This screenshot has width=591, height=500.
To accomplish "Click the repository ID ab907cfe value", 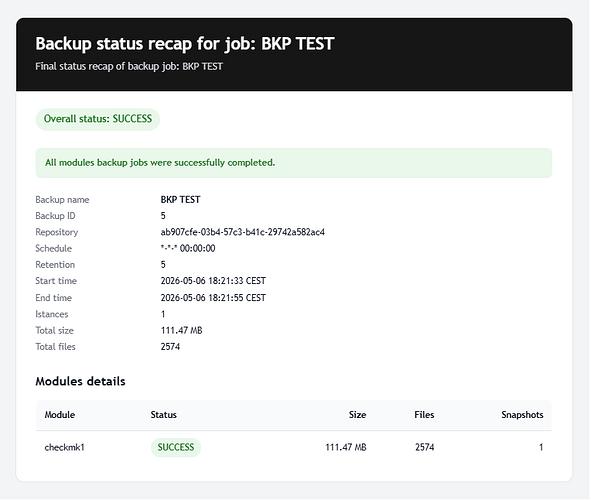I will click(x=242, y=232).
